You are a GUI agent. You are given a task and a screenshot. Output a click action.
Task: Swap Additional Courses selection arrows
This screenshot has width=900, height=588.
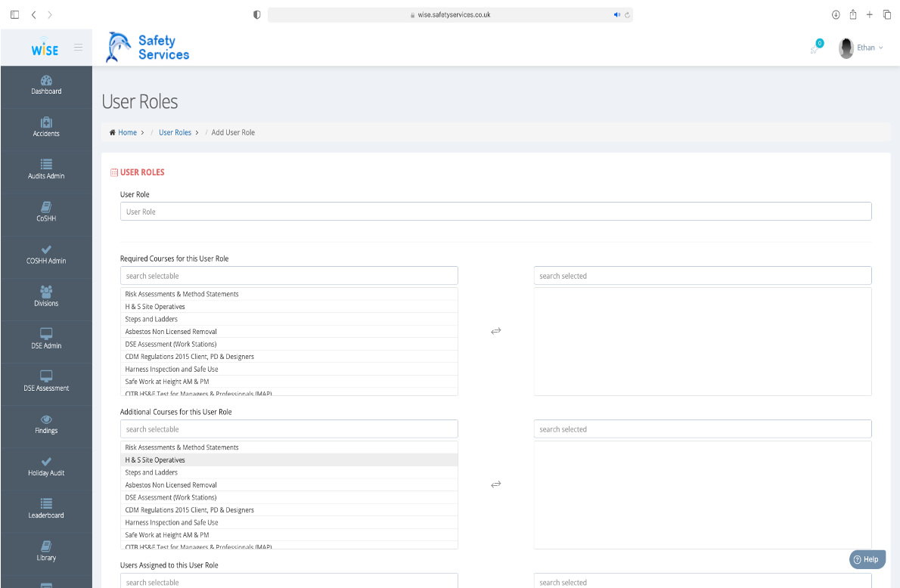(496, 484)
